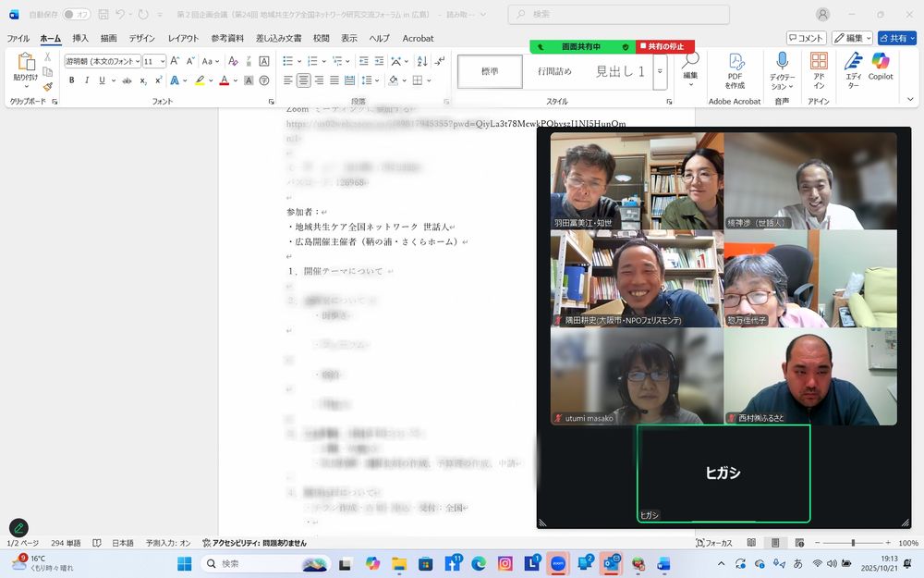This screenshot has width=924, height=578.
Task: Toggle the AutoSave switch
Action: (77, 15)
